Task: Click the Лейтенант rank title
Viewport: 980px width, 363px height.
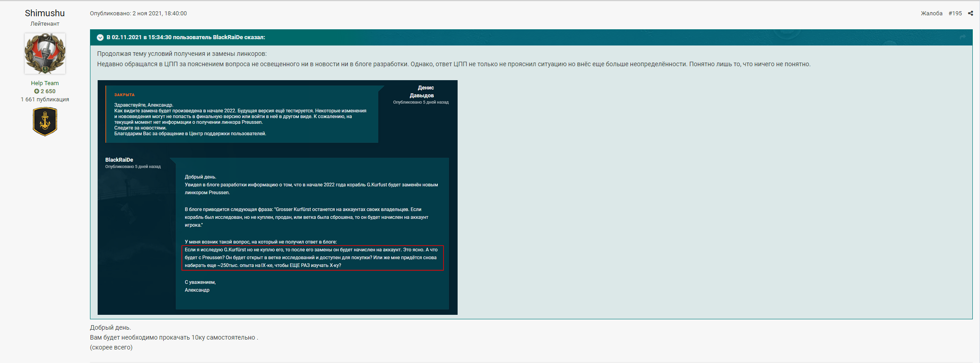Action: click(45, 24)
